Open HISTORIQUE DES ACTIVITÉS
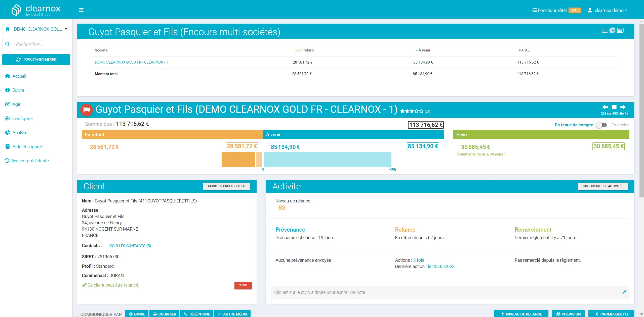644x317 pixels. coord(603,186)
